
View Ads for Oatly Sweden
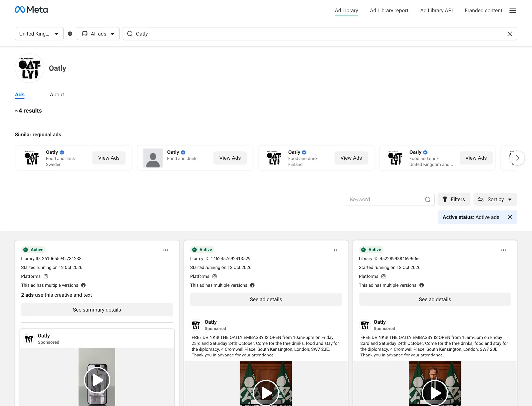(x=109, y=158)
